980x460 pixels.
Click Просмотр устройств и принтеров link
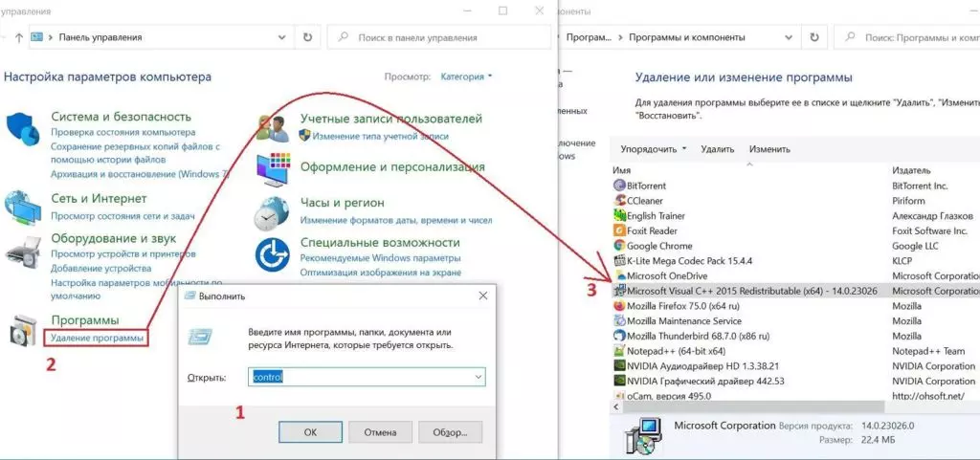(x=123, y=254)
